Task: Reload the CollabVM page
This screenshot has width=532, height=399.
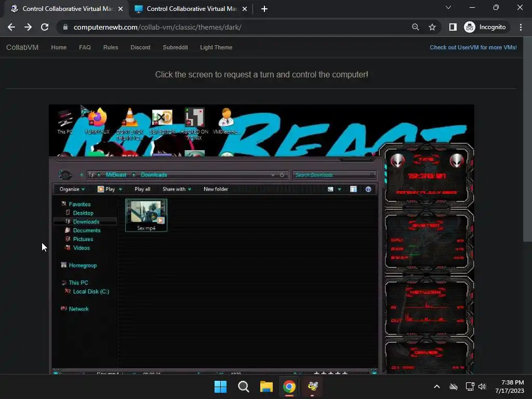Action: [45, 27]
